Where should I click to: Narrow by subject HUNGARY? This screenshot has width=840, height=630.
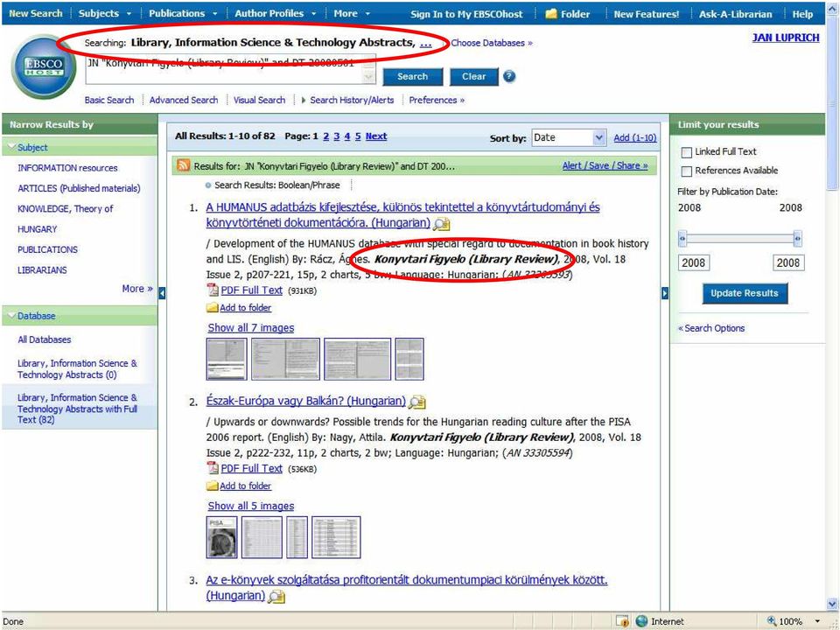click(x=38, y=229)
